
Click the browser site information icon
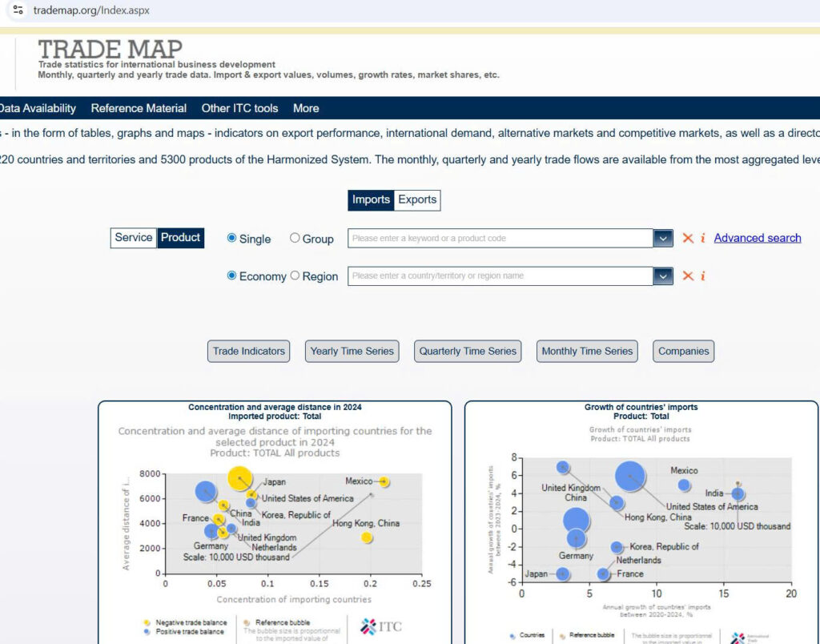[18, 10]
